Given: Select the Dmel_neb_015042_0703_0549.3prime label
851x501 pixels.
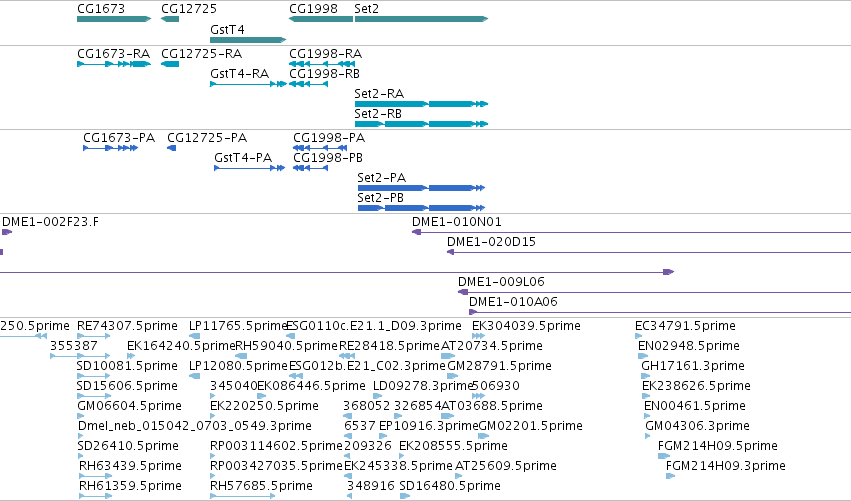Looking at the screenshot, I should tap(195, 426).
